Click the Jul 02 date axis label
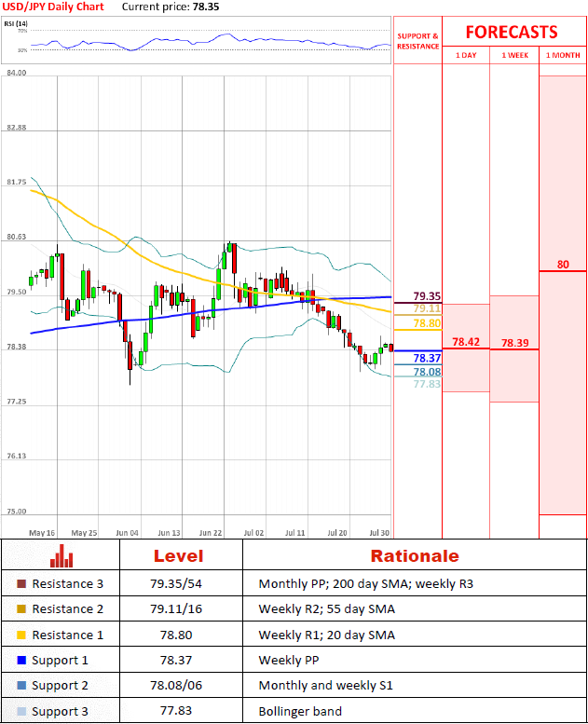Viewport: 588px width, 724px height. 253,532
